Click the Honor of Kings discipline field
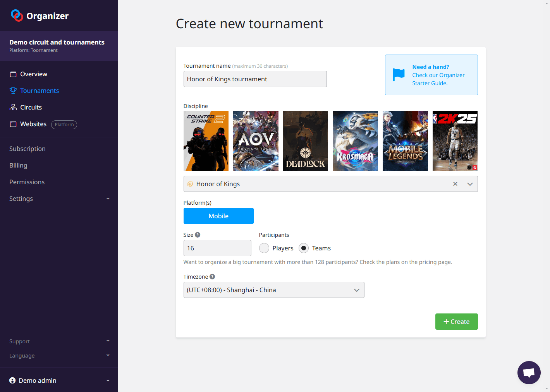550x392 pixels. pyautogui.click(x=330, y=184)
